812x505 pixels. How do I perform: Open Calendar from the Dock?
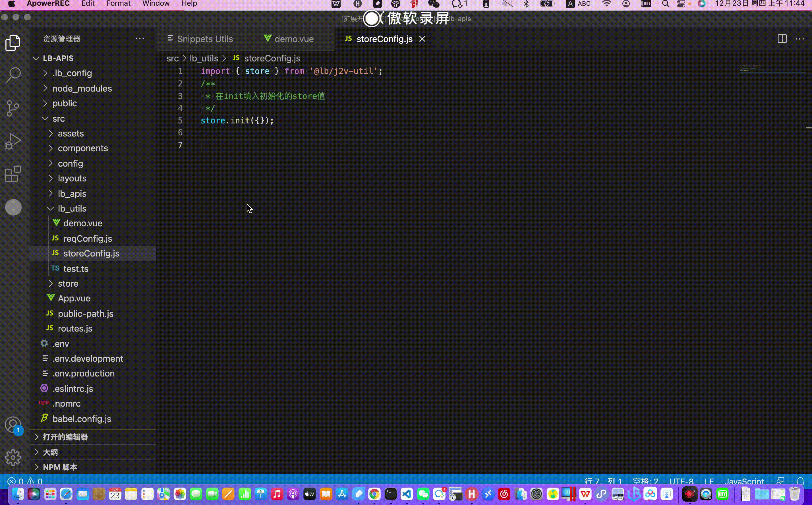[x=115, y=494]
